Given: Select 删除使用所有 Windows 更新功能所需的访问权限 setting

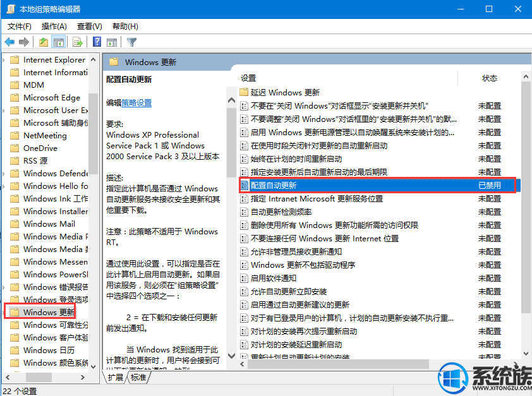Looking at the screenshot, I should click(x=334, y=225).
